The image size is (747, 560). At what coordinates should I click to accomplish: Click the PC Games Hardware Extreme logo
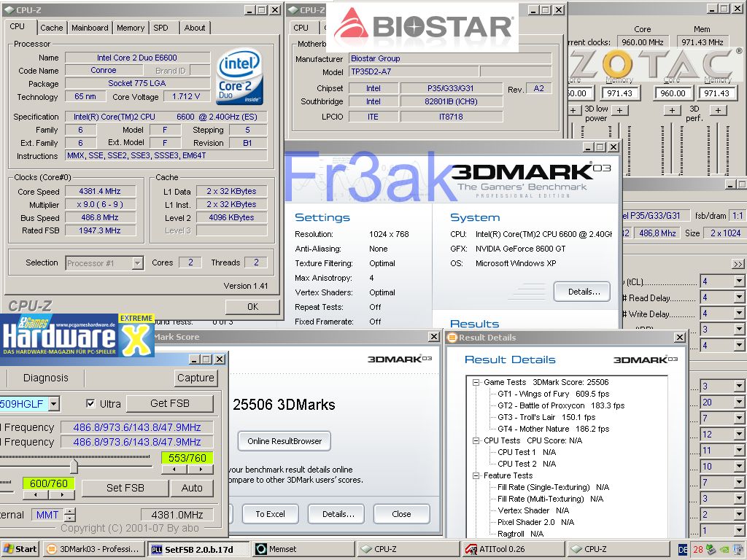click(77, 335)
